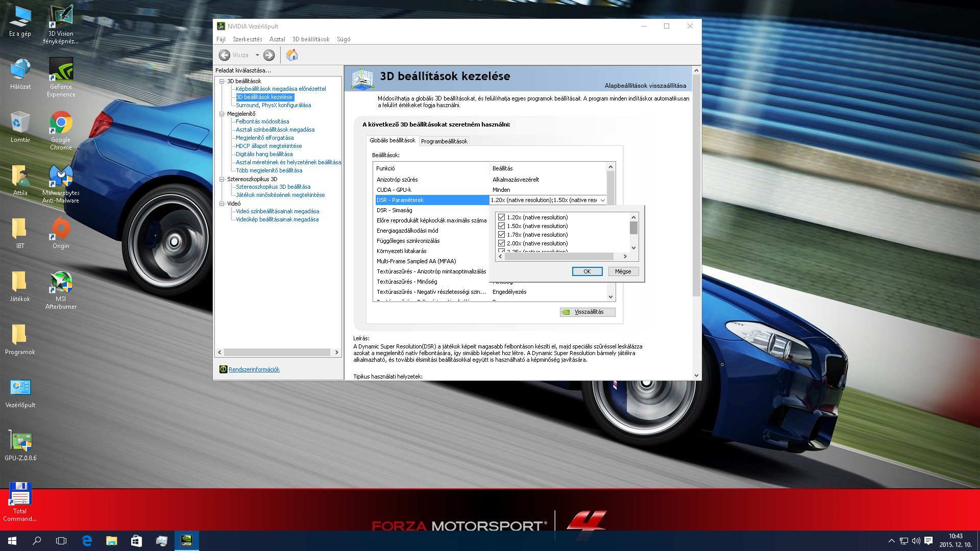Launch Google Chrome from desktop
Image resolution: width=980 pixels, height=551 pixels.
(61, 131)
